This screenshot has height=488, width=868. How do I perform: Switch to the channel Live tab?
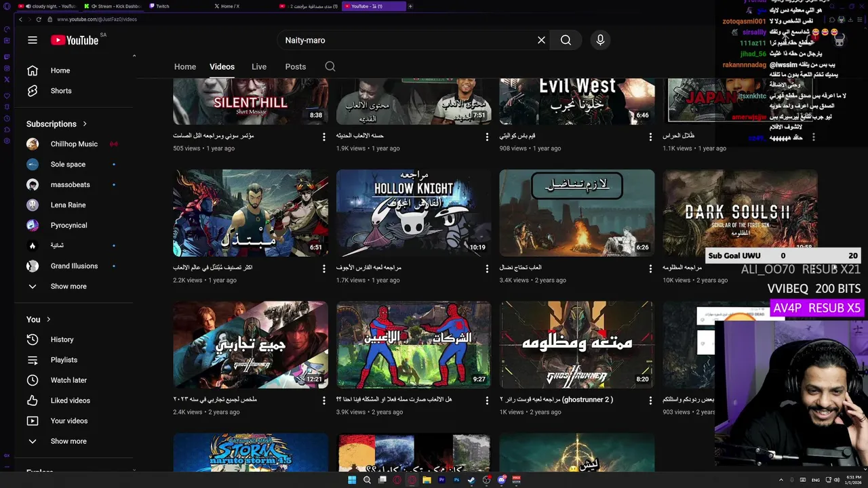(259, 66)
